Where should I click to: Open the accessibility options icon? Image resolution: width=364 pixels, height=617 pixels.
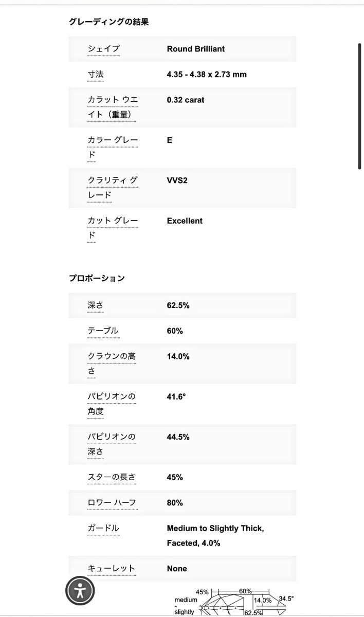coord(80,591)
